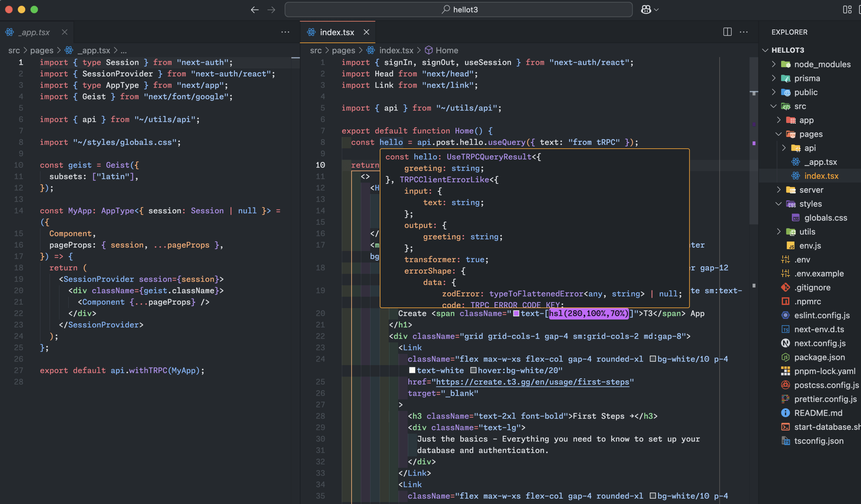Switch to the _app.tsx tab
Image resolution: width=861 pixels, height=504 pixels.
[34, 32]
